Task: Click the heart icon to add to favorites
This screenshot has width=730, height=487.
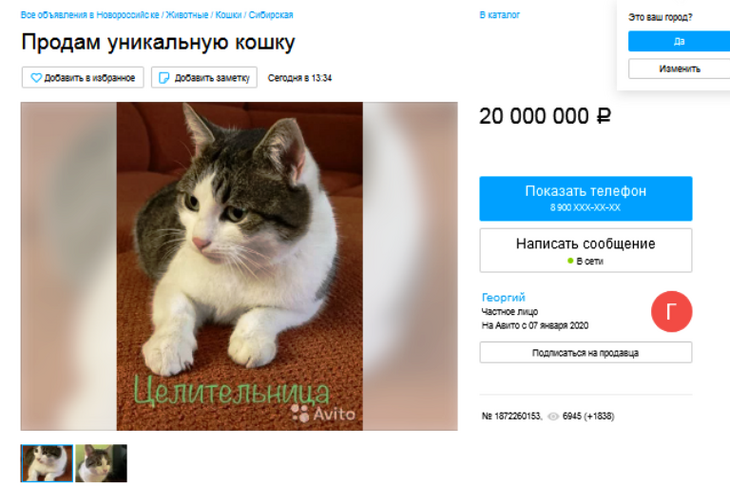Action: coord(36,78)
